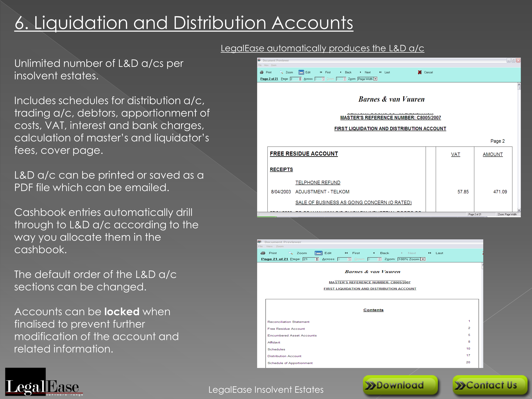Click the '6. Liquidation and Distribution Accounts' title
Image resolution: width=532 pixels, height=399 pixels.
tap(184, 23)
